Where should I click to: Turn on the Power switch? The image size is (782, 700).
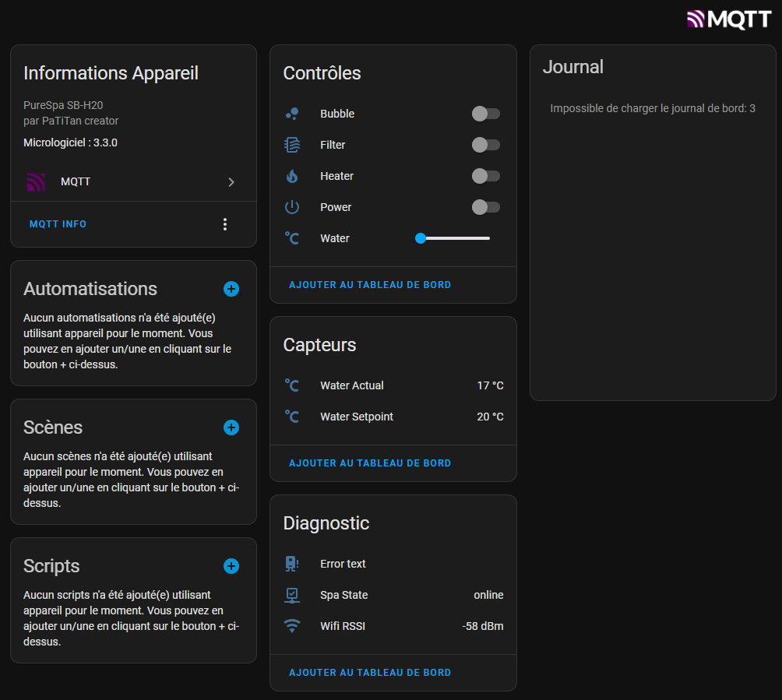485,207
